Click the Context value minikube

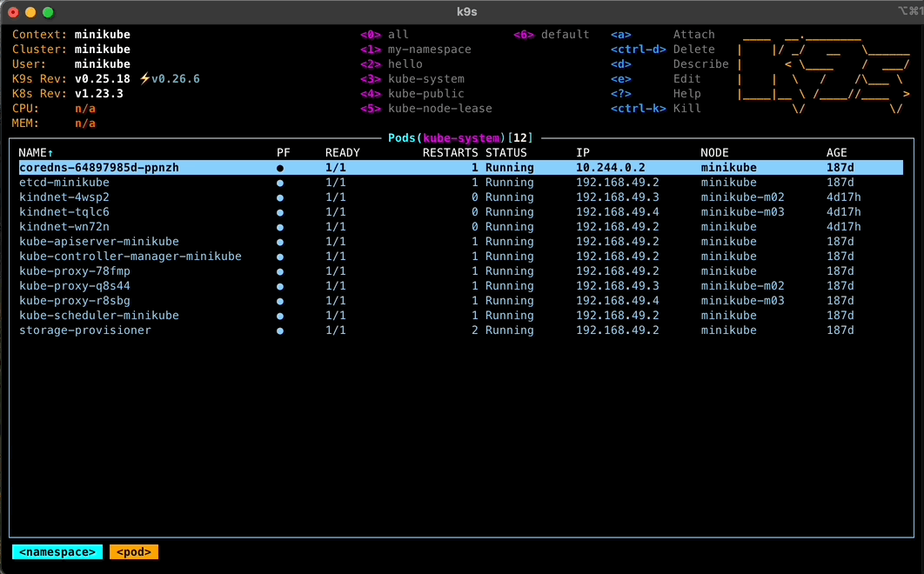coord(103,34)
